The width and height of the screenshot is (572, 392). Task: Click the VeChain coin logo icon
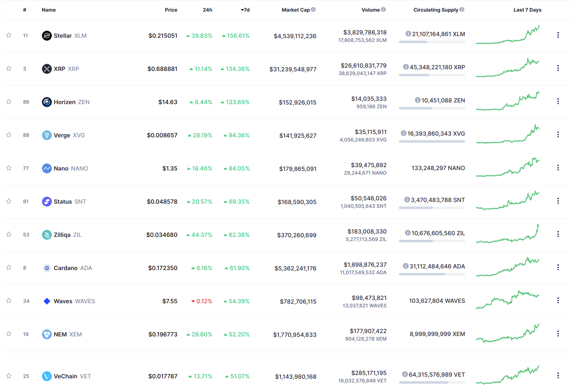(47, 376)
